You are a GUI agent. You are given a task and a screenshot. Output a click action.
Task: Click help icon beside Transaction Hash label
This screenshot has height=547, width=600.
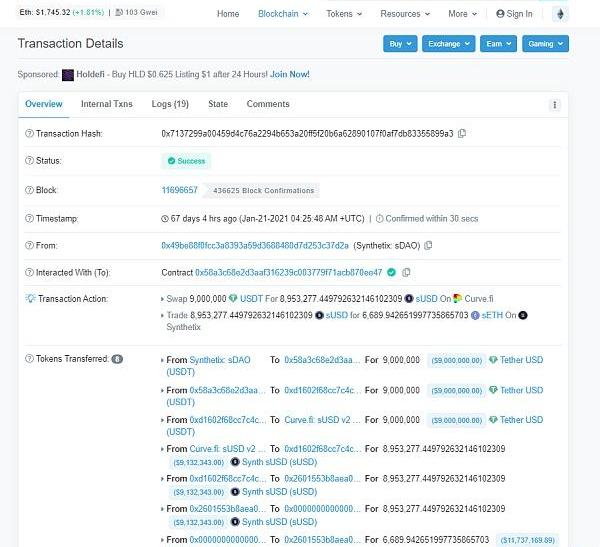[28, 133]
